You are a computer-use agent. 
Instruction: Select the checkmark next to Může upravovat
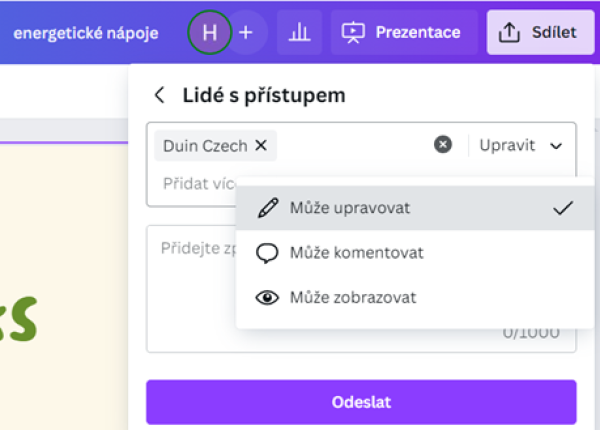coord(563,208)
